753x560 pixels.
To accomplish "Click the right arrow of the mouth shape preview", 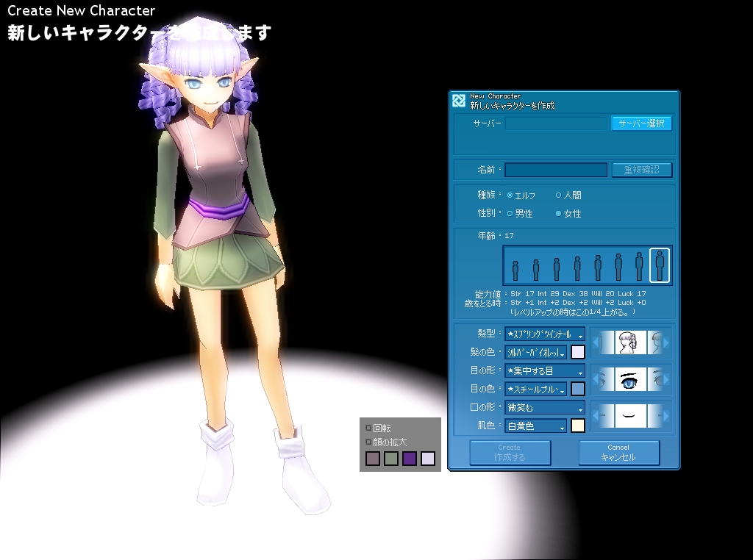I will click(x=665, y=416).
